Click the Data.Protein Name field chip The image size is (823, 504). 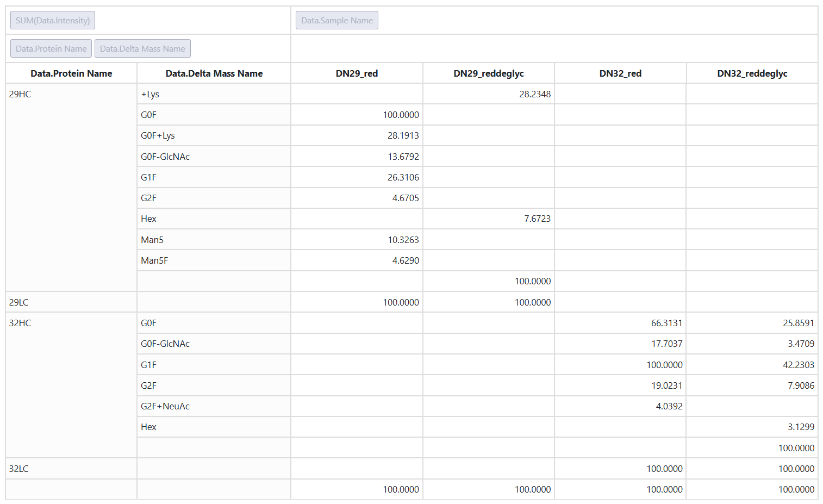click(x=51, y=48)
